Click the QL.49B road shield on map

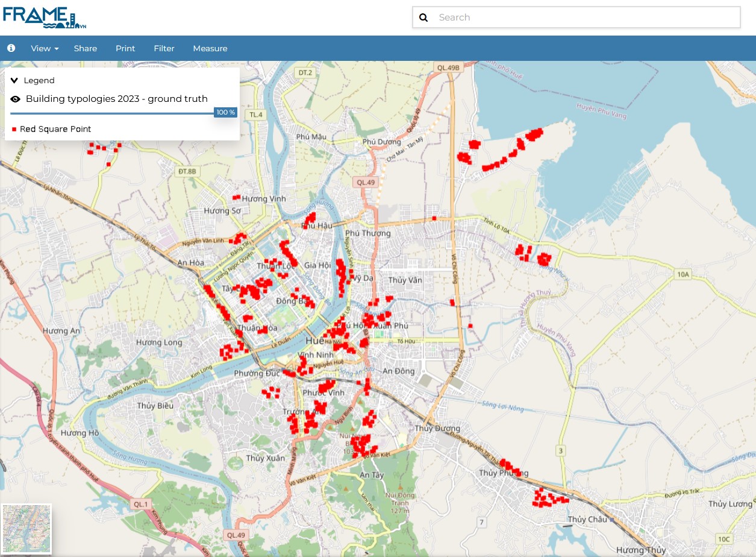pyautogui.click(x=448, y=68)
